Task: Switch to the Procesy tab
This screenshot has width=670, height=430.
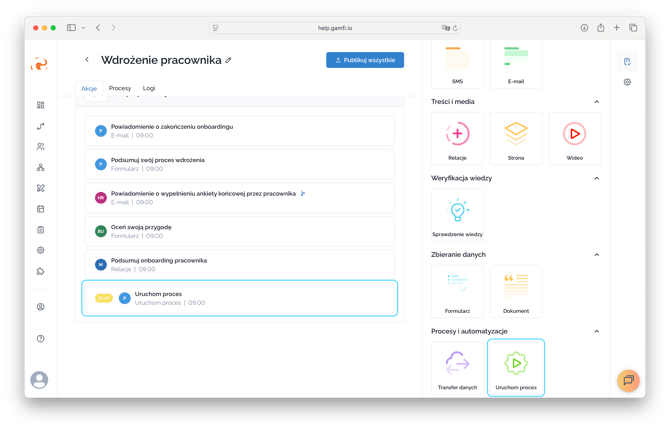Action: pyautogui.click(x=120, y=88)
